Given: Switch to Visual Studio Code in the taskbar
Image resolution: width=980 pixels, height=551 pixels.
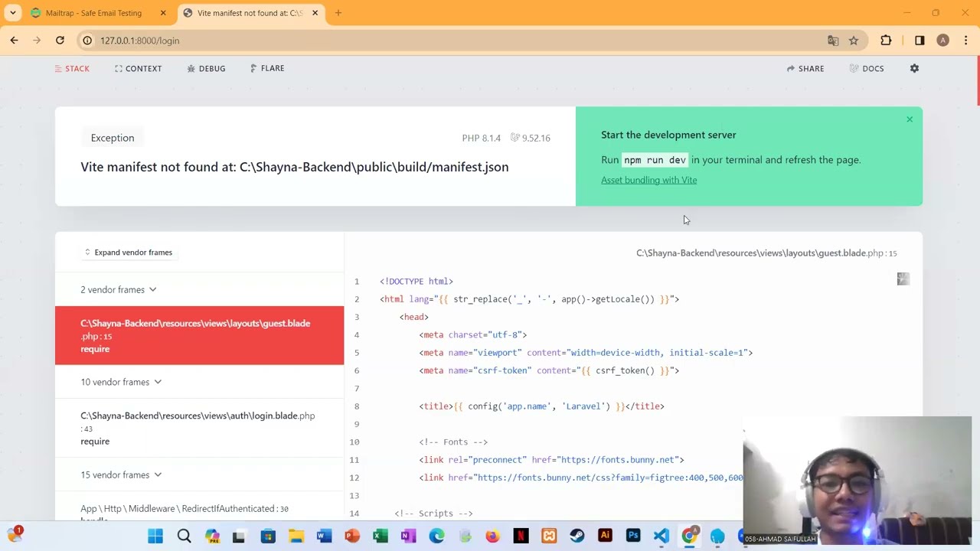Looking at the screenshot, I should click(x=661, y=536).
